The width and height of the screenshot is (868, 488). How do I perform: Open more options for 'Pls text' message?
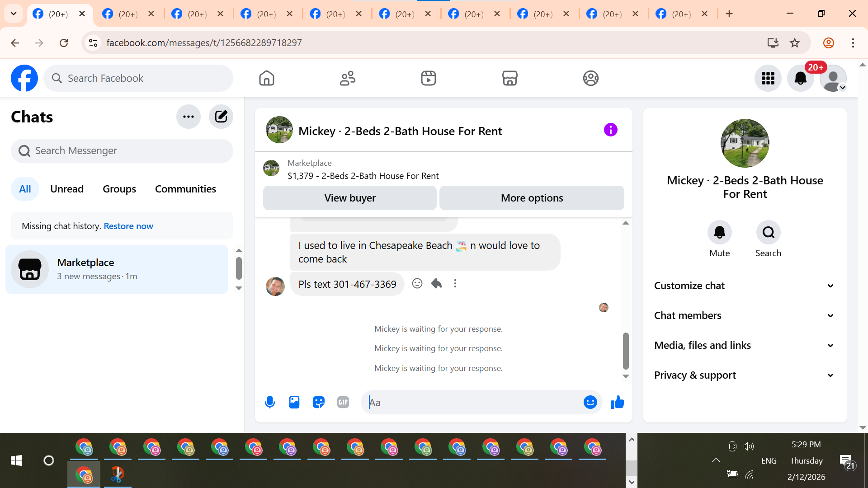point(455,283)
